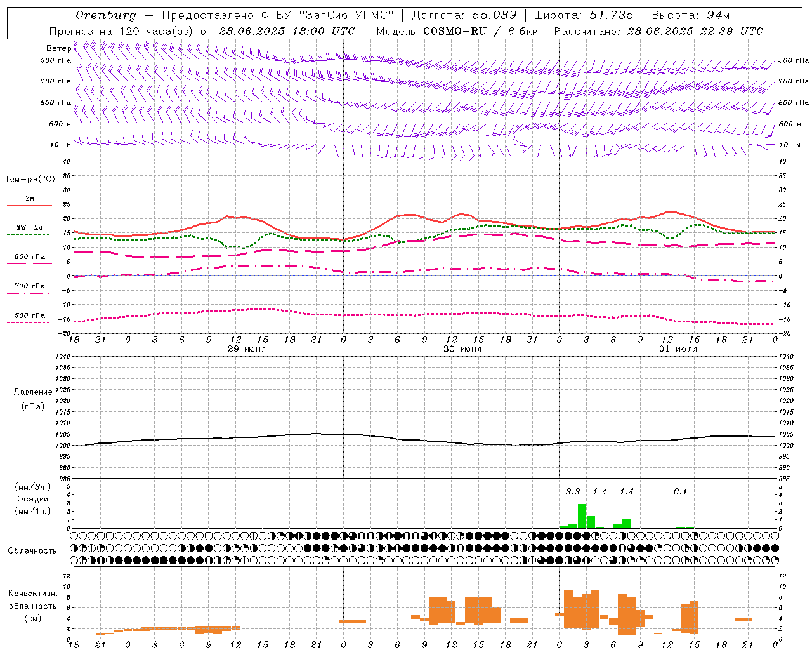Select the 'Долгота: 55.089' header field

[x=464, y=15]
